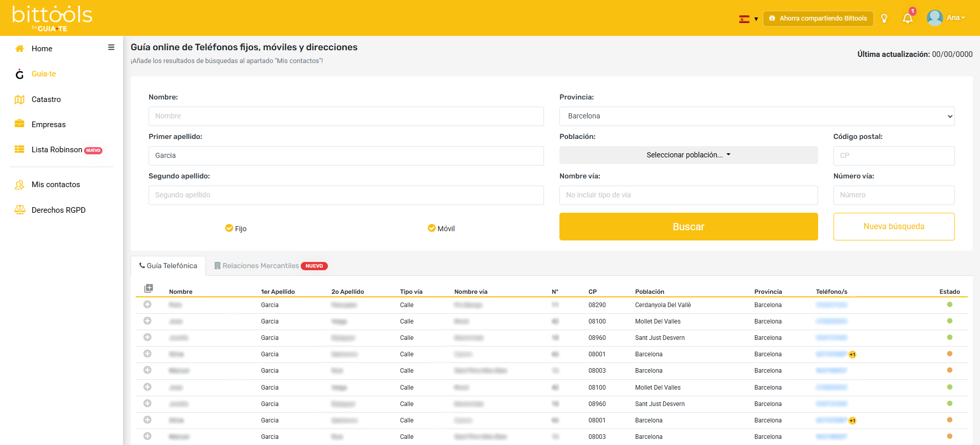Focus the Segundo apellido field
Screen dimensions: 980x445
pos(346,195)
